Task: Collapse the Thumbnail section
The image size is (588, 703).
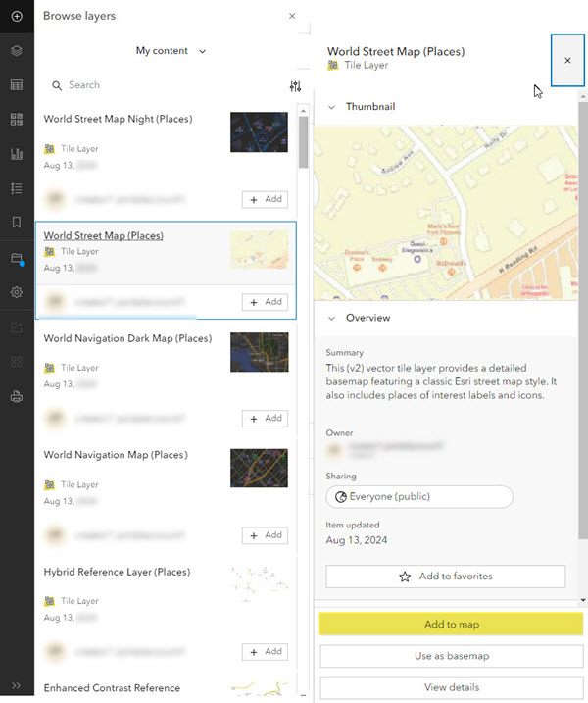Action: click(331, 107)
